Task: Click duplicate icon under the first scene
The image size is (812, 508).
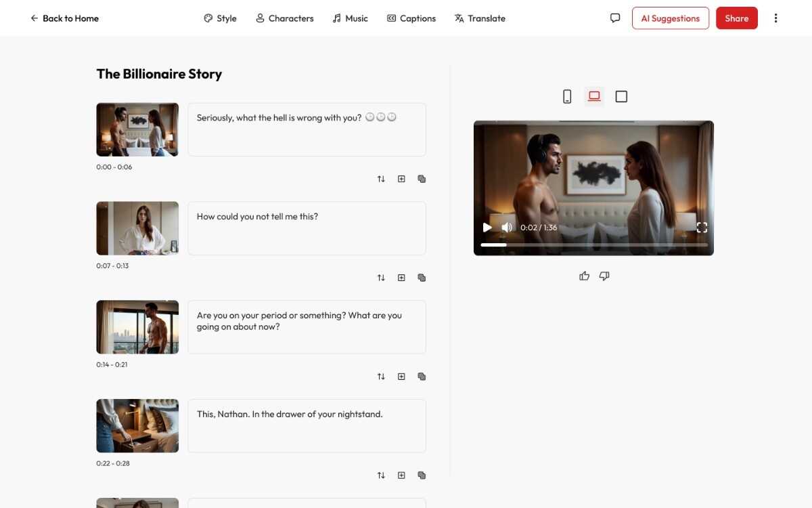Action: click(x=422, y=179)
